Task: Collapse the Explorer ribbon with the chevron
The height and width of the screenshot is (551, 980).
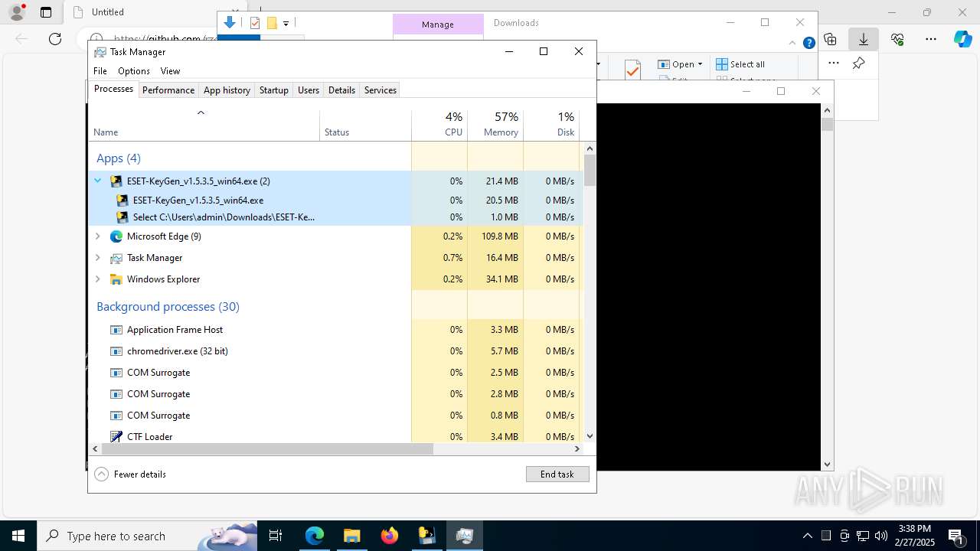Action: [792, 44]
